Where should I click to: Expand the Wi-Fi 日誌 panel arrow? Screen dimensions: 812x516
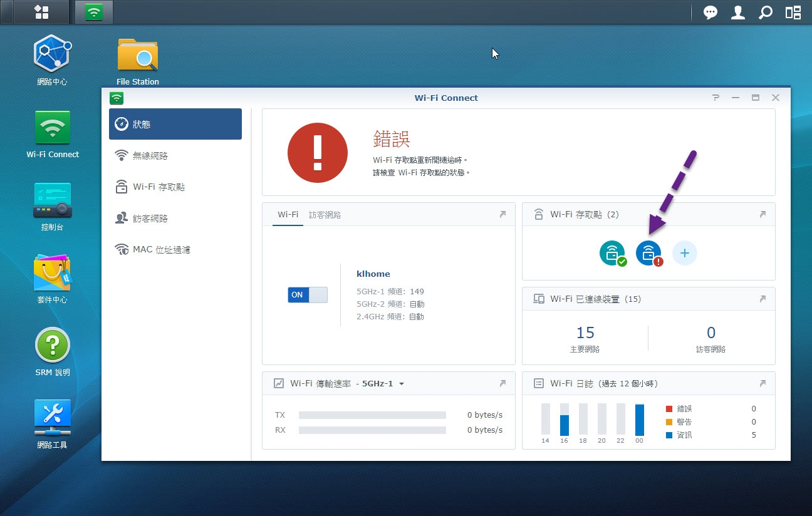763,383
